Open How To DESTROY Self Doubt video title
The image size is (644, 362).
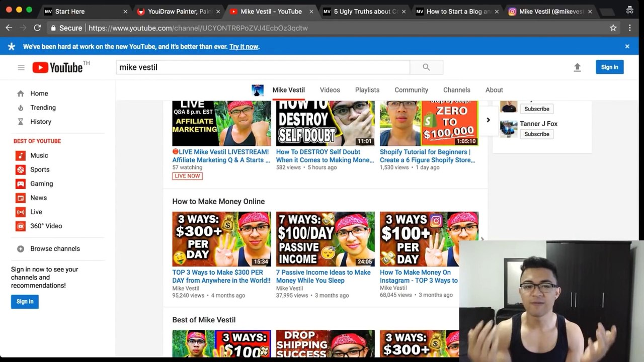click(x=325, y=156)
